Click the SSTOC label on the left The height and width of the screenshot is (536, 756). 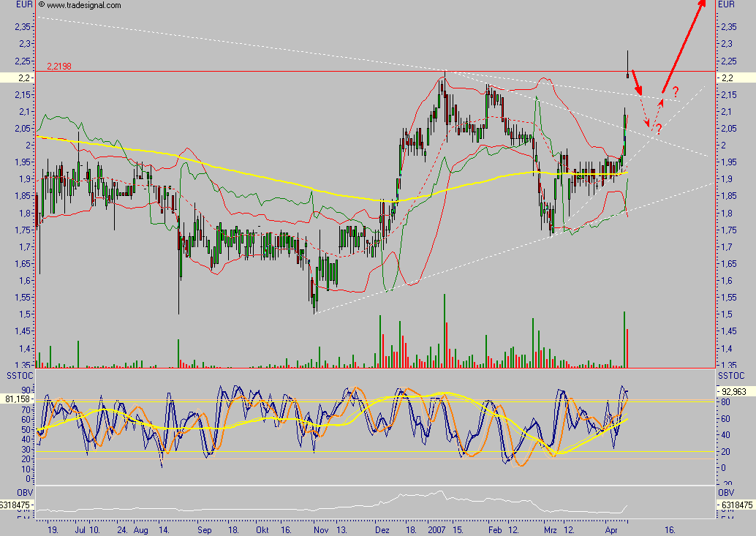[16, 374]
